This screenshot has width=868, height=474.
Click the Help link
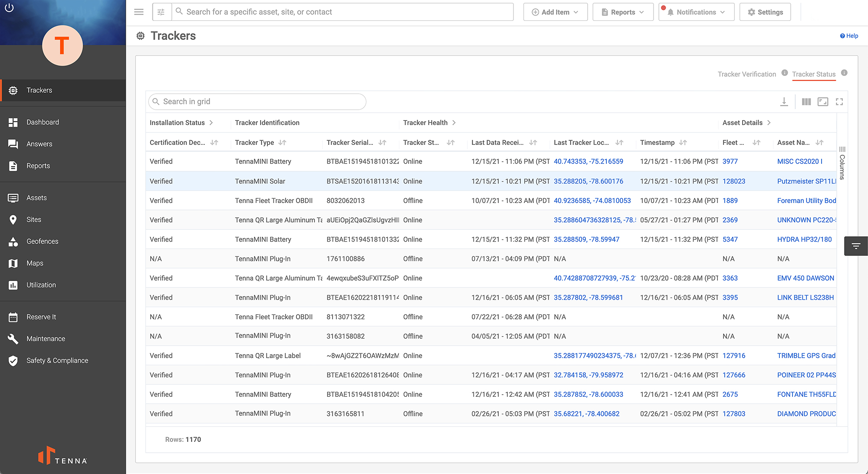(x=849, y=36)
